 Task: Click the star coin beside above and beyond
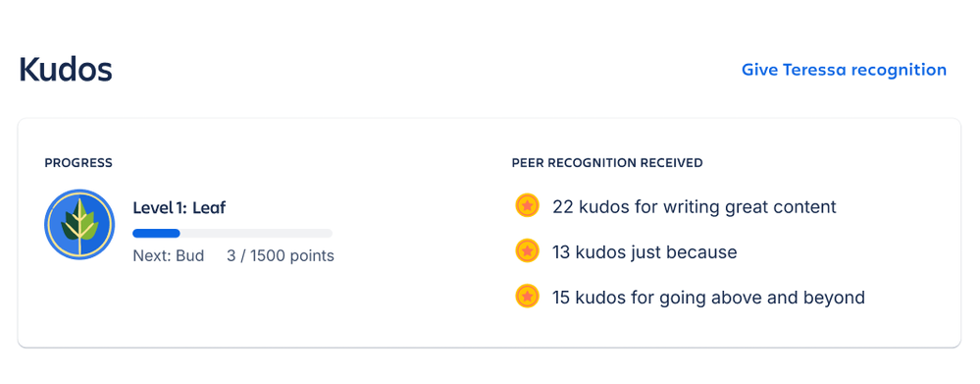(x=527, y=296)
